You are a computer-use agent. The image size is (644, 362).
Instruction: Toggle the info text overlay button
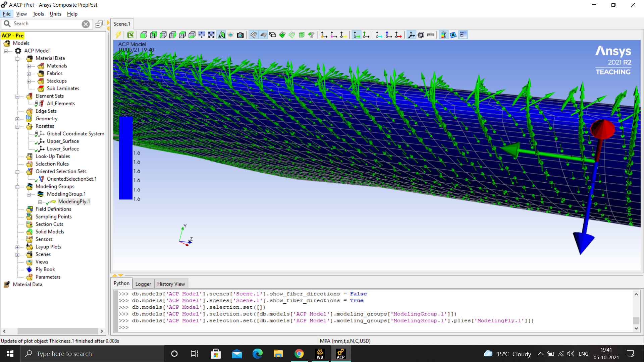pos(463,35)
